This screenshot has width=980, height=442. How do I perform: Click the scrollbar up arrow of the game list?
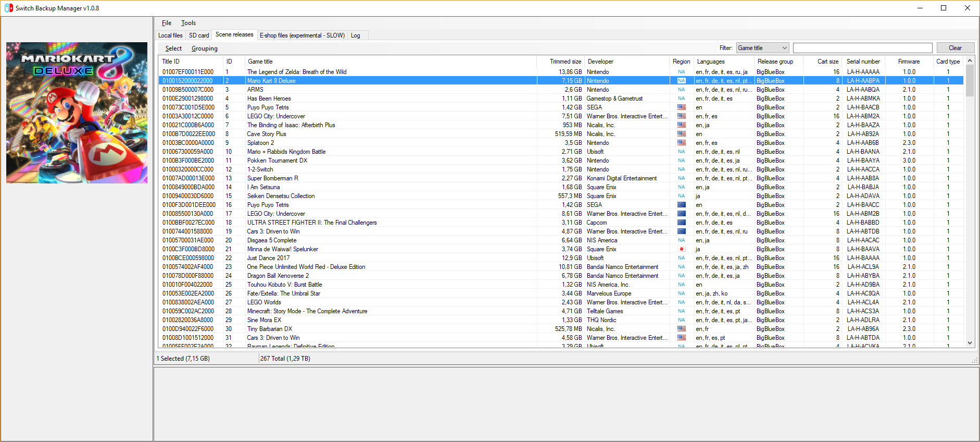pyautogui.click(x=970, y=60)
